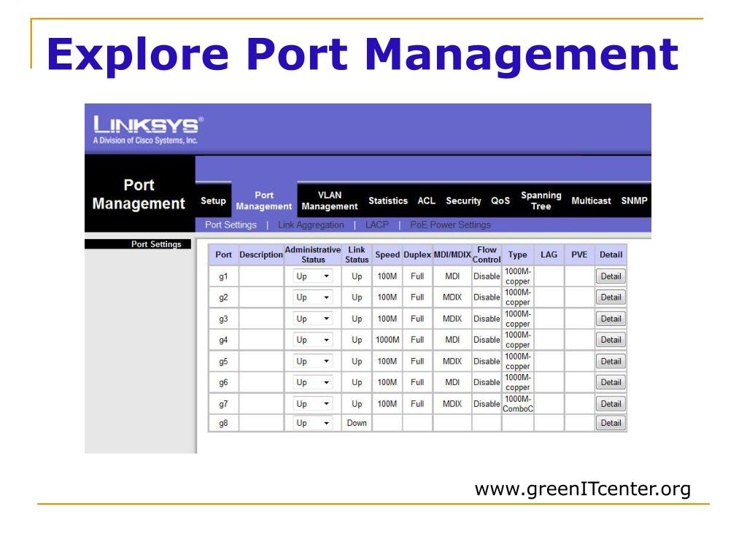Screen dimensions: 747x560
Task: Open Administrative Status dropdown for port g8
Action: pyautogui.click(x=312, y=423)
